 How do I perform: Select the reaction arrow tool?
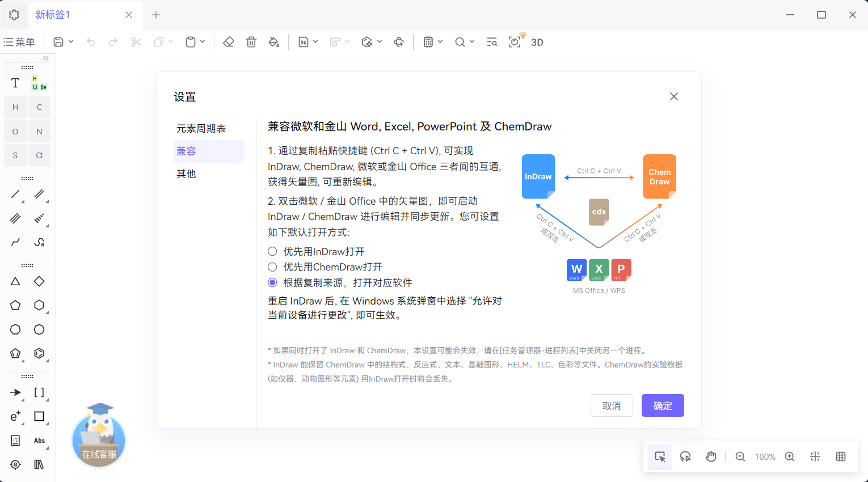15,392
